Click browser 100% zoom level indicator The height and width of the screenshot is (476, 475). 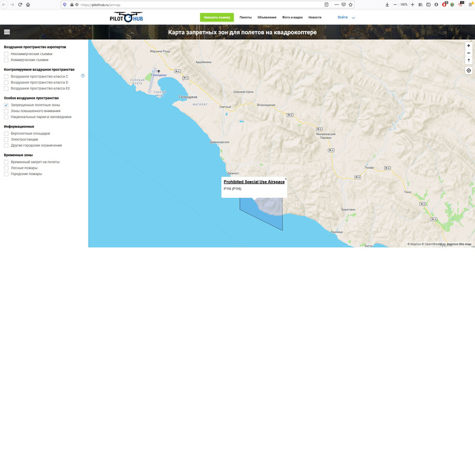tap(404, 5)
